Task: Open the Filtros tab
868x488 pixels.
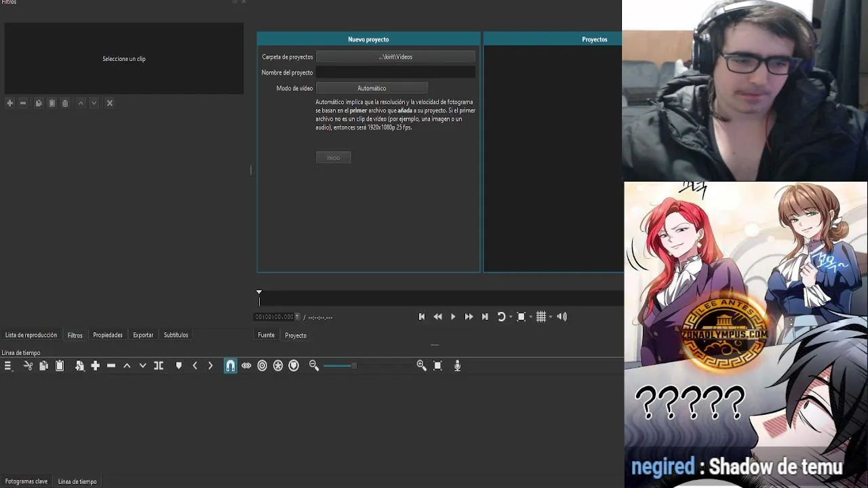Action: point(75,335)
